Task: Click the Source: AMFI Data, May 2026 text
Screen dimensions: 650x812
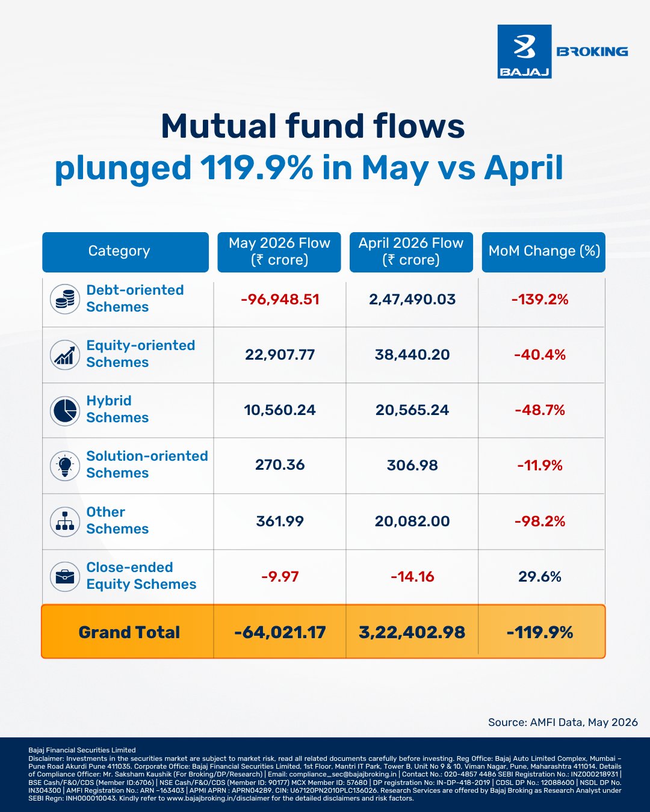Action: pyautogui.click(x=563, y=722)
